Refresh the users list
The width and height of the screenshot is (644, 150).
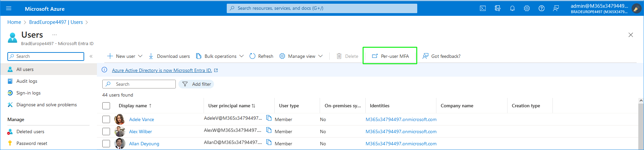click(x=261, y=56)
